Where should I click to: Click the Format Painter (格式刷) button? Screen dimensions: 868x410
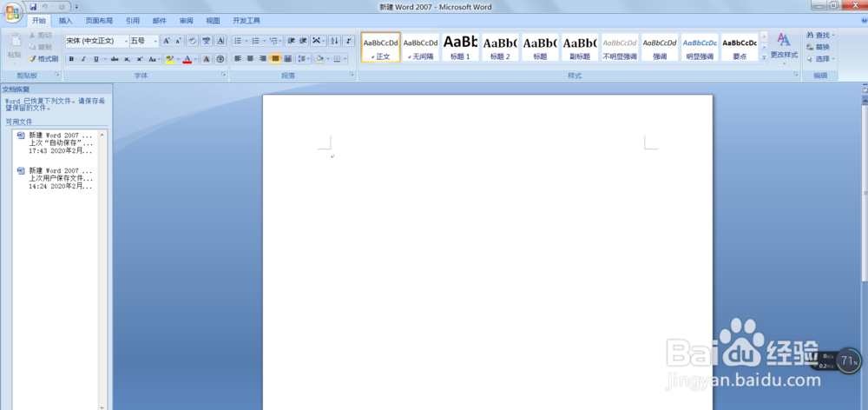44,59
